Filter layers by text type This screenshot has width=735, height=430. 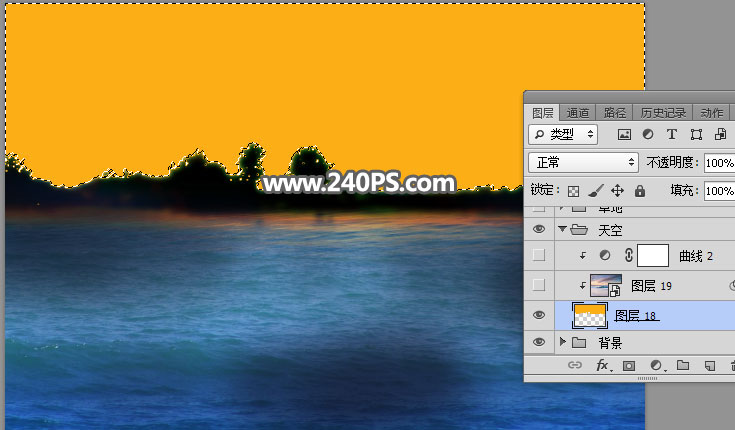pos(672,134)
